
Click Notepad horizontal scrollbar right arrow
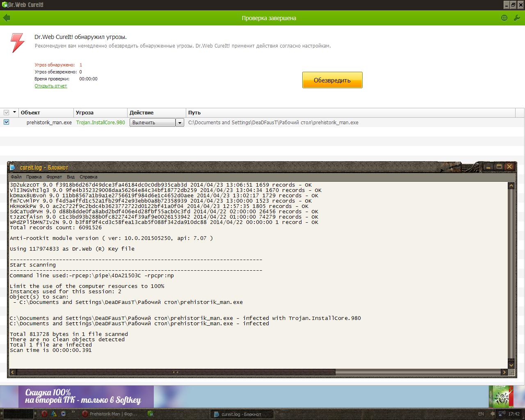[504, 372]
